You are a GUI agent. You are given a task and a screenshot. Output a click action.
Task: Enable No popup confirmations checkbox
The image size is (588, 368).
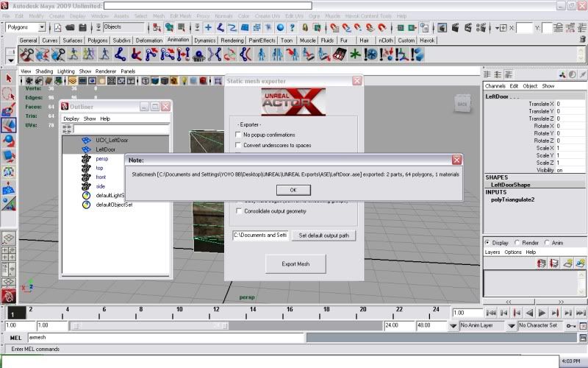point(238,135)
